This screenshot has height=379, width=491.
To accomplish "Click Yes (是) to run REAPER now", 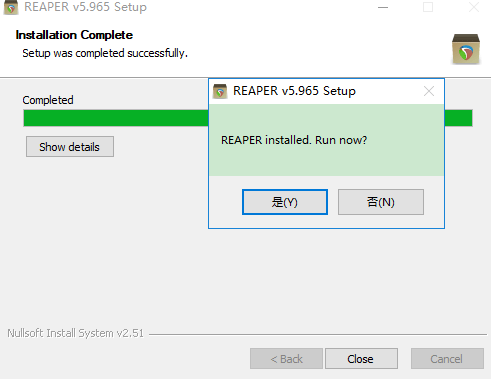I will click(285, 202).
